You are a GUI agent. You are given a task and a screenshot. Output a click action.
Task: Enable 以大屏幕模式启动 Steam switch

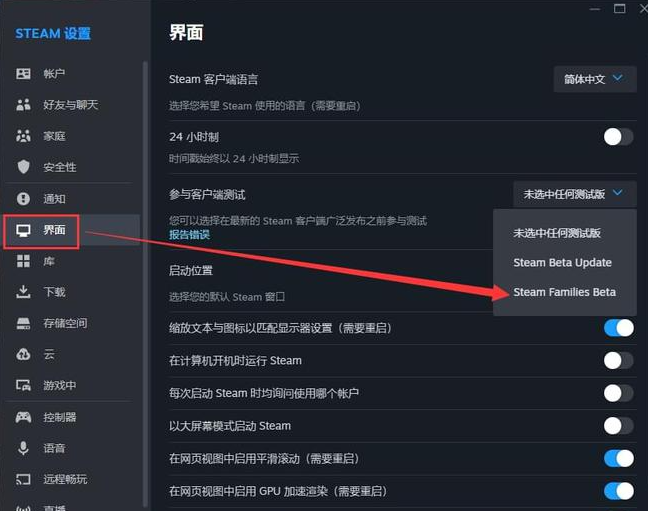click(x=618, y=425)
